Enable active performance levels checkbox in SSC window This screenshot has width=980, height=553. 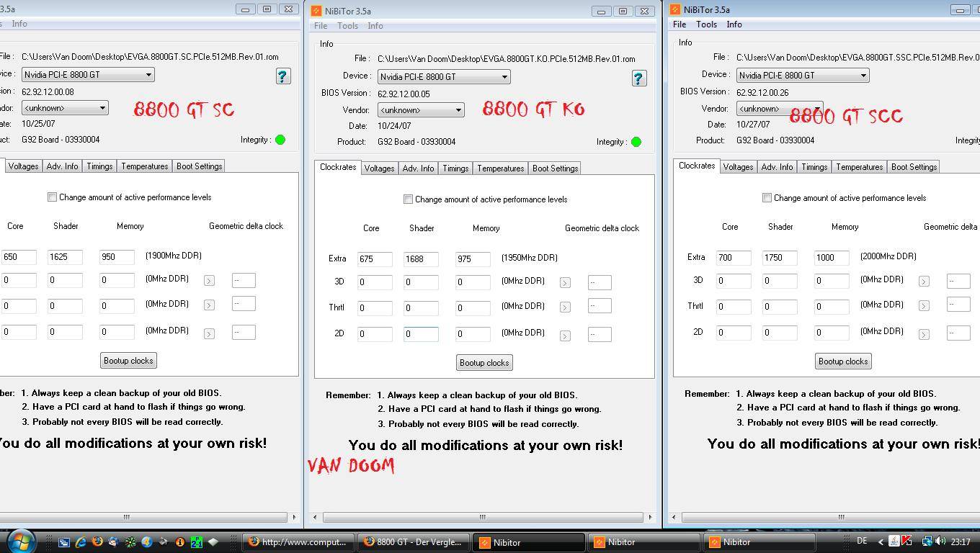click(x=767, y=198)
